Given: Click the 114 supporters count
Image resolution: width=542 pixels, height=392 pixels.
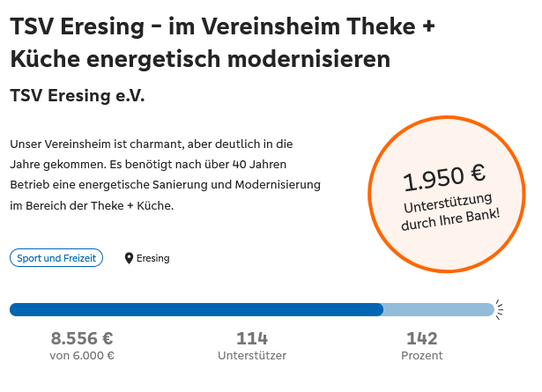Looking at the screenshot, I should coord(252,338).
